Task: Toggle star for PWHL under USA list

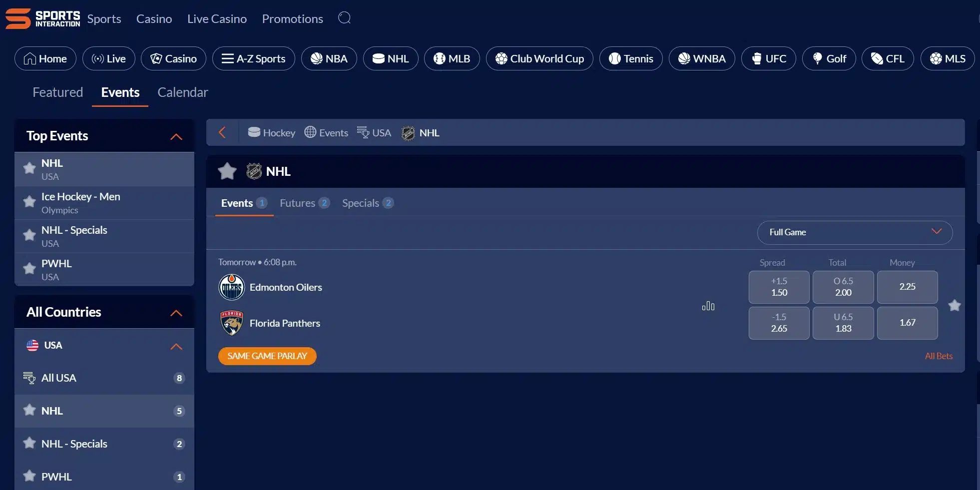Action: (29, 476)
